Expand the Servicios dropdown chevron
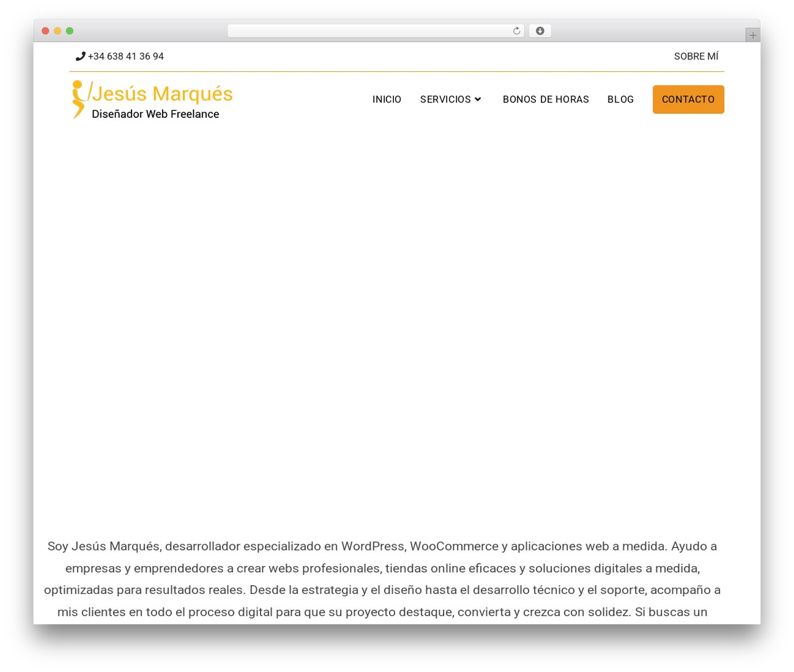The height and width of the screenshot is (672, 794). 478,99
